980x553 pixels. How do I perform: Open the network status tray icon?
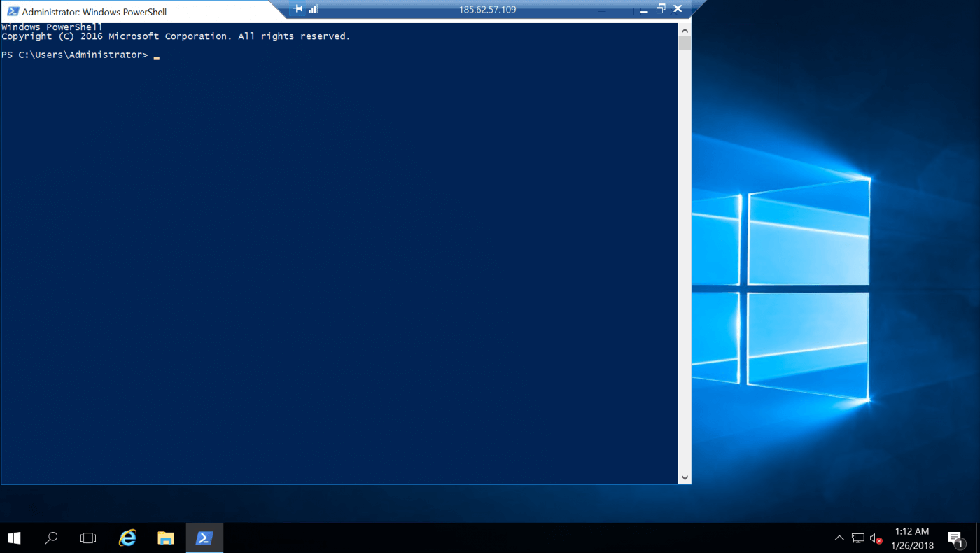click(x=857, y=538)
